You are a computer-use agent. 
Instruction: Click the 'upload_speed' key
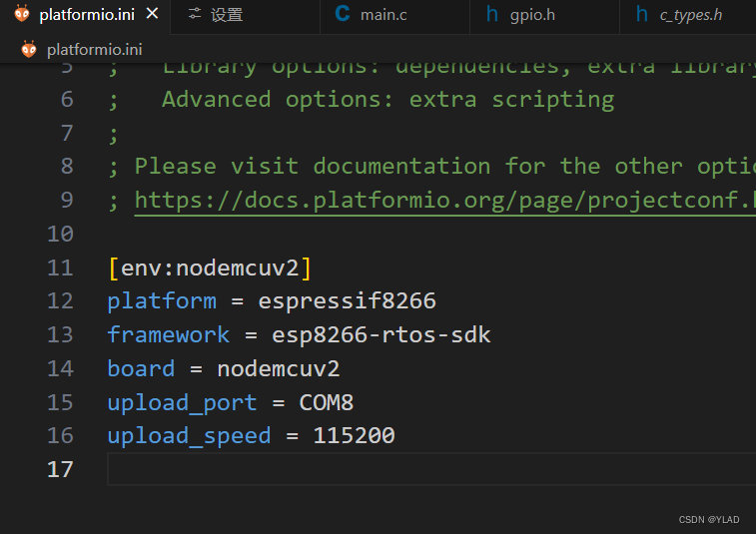pos(189,436)
